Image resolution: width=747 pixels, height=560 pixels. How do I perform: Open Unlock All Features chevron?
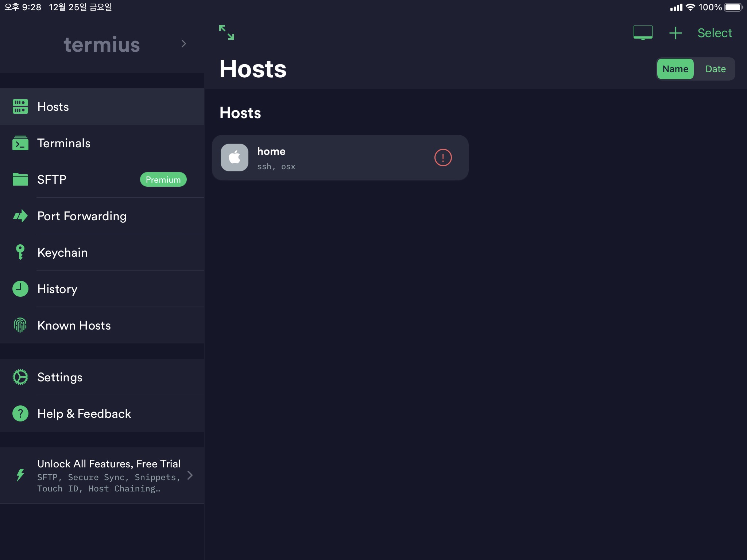(x=190, y=475)
